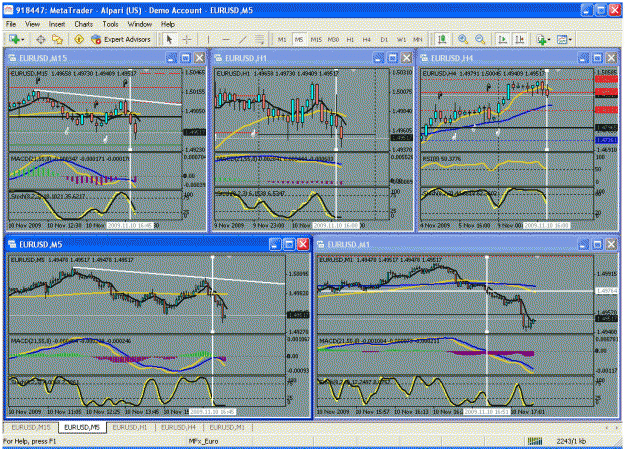Image resolution: width=625 pixels, height=449 pixels.
Task: Open the Market Watch crosshair-target icon
Action: (40, 39)
